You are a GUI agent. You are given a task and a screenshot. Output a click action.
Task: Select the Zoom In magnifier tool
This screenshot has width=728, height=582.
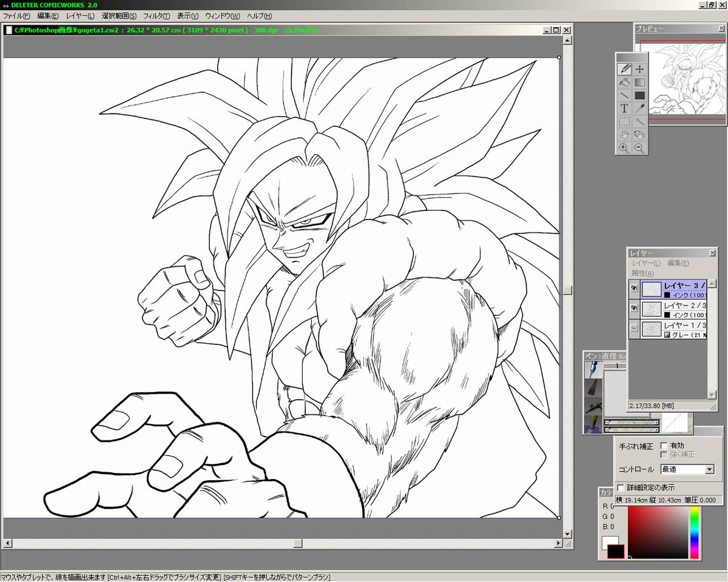[624, 148]
